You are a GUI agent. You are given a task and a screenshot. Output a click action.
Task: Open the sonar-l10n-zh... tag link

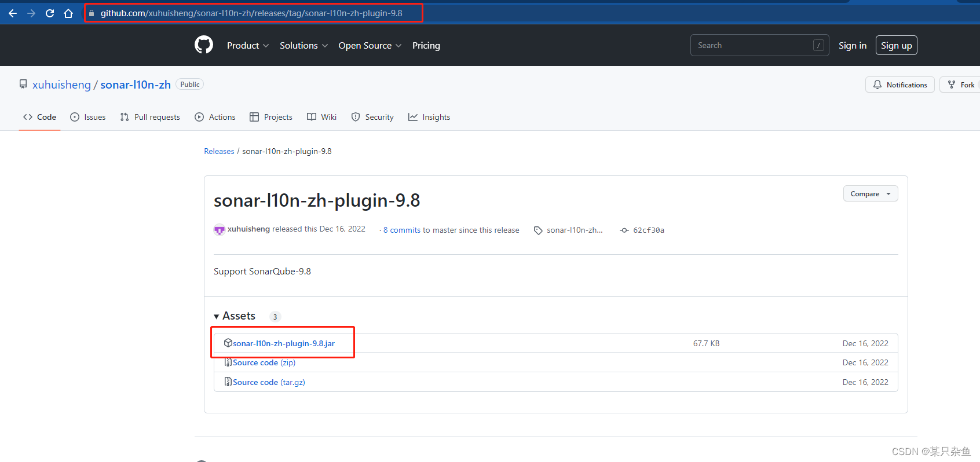coord(575,230)
